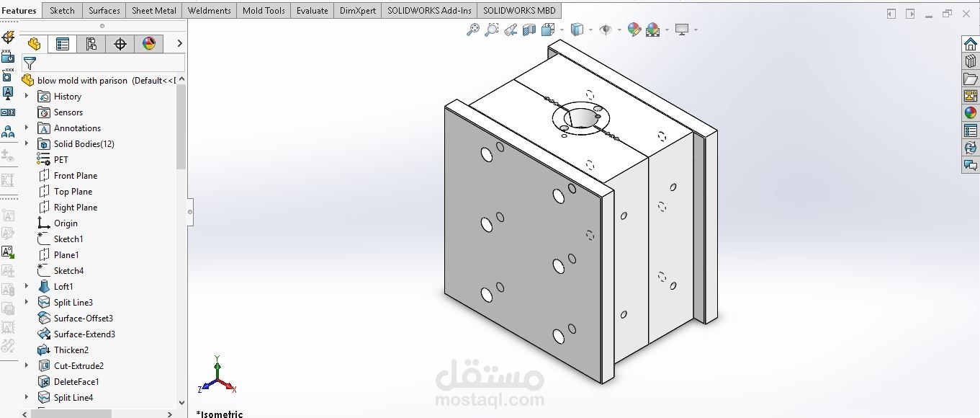This screenshot has width=980, height=418.
Task: Open the SOLIDWORKS Add-Ins tab
Action: tap(430, 10)
